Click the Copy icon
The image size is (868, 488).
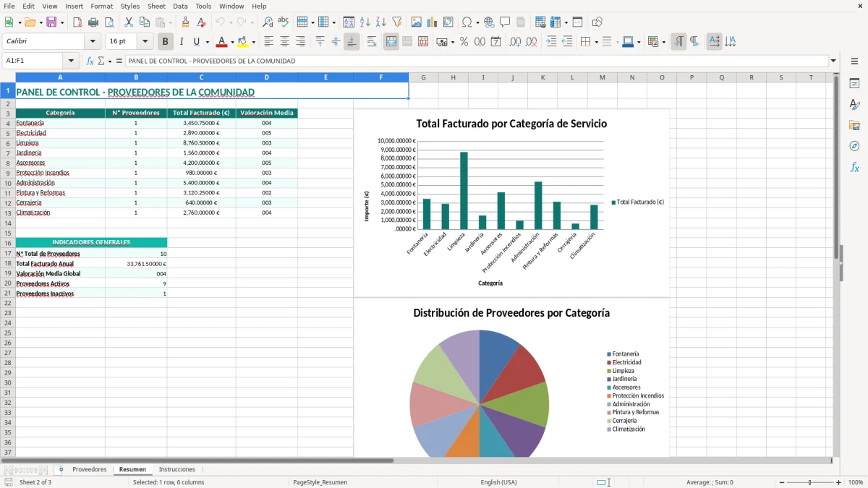click(145, 22)
